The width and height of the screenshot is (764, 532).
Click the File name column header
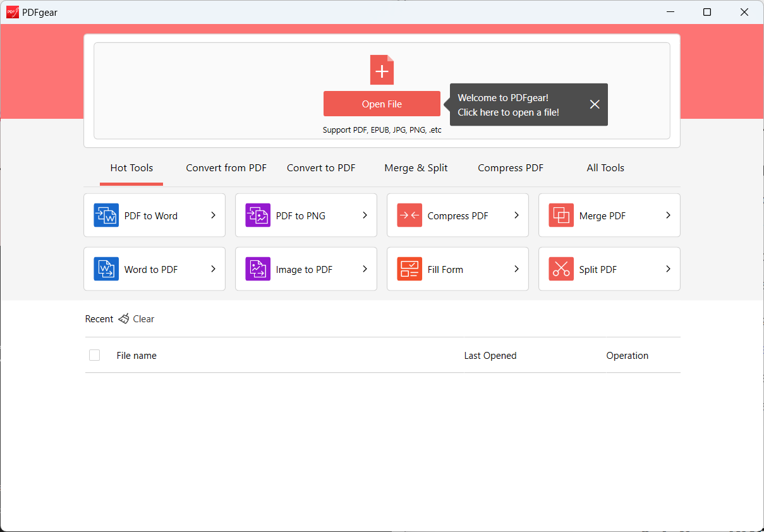136,356
